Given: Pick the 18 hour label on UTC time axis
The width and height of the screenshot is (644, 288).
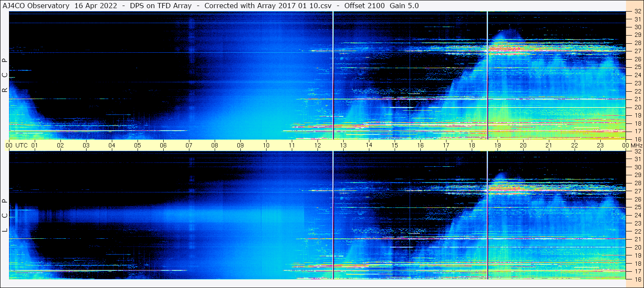Looking at the screenshot, I should tap(472, 145).
